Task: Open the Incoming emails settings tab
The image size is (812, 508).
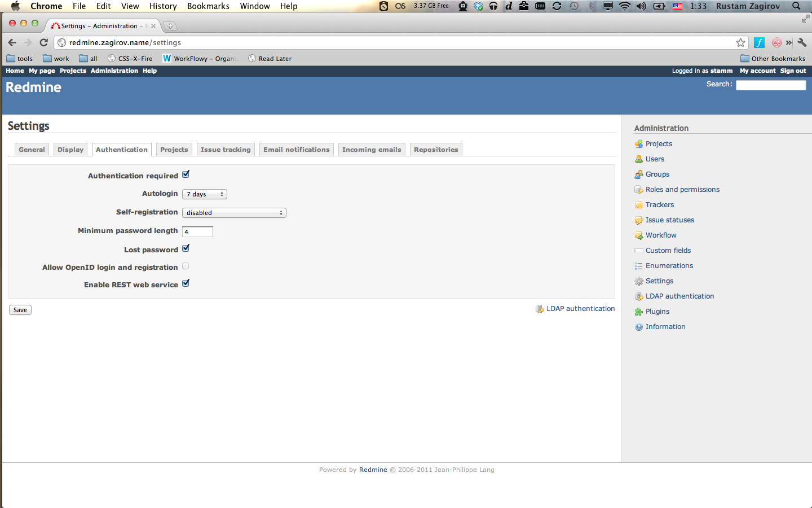Action: pos(372,149)
